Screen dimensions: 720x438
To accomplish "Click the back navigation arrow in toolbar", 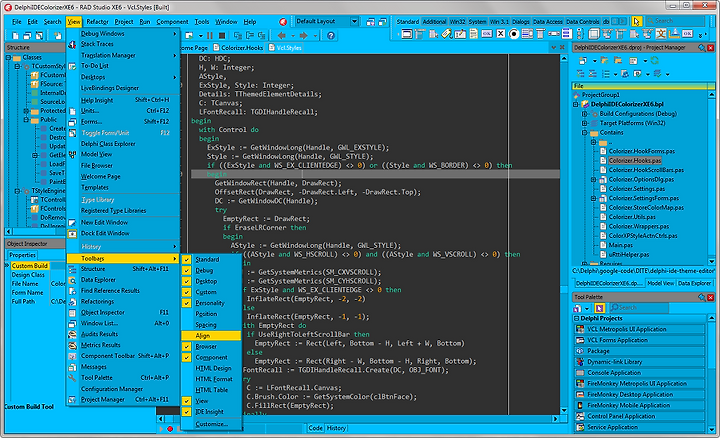I will coord(281,35).
